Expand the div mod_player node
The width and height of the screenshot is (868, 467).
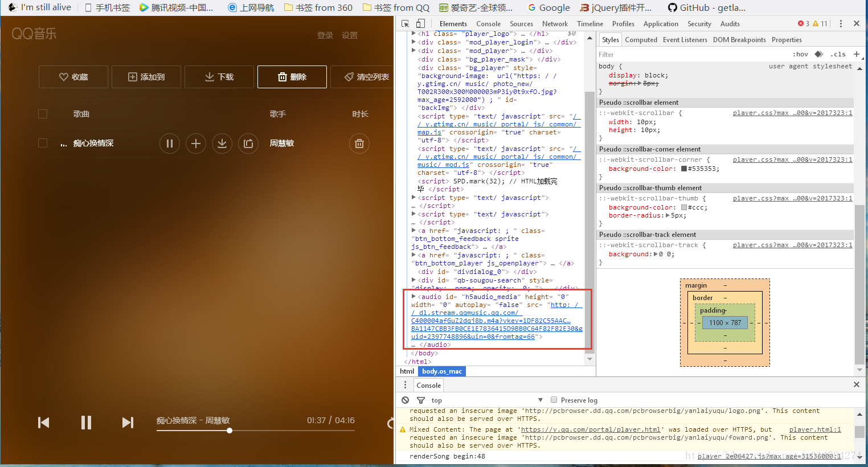(413, 51)
